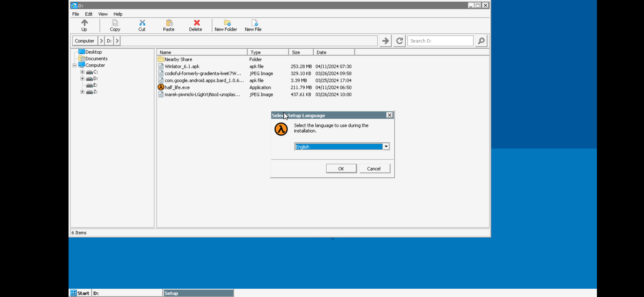Expand the C: drive in file tree

tap(82, 72)
